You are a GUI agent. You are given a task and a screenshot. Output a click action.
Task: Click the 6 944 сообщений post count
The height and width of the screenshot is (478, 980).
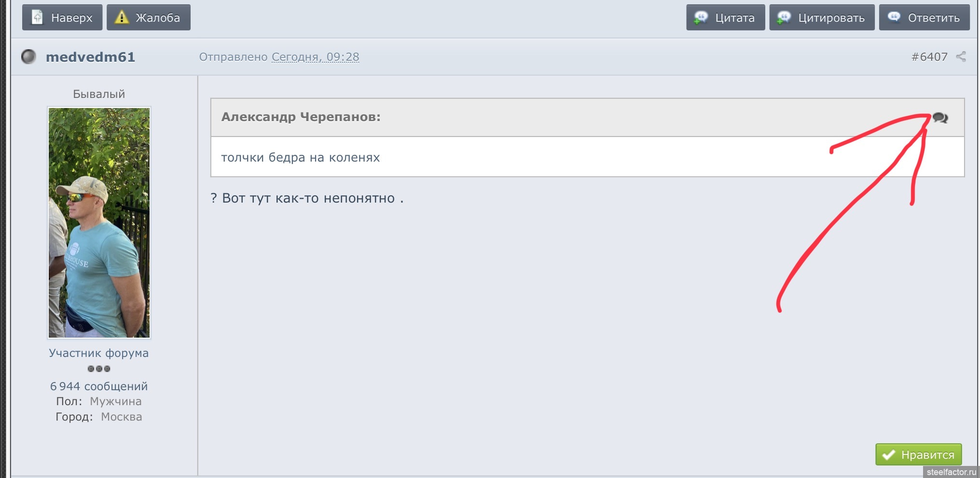click(x=99, y=386)
